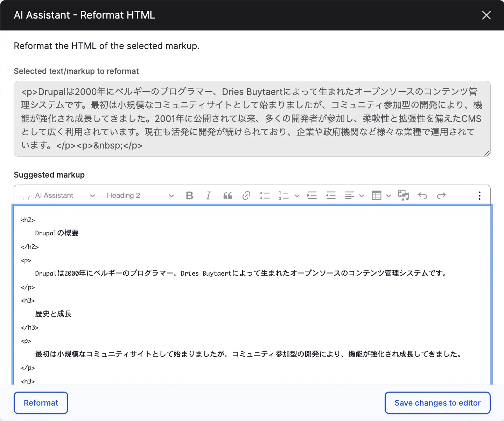504x421 pixels.
Task: Redo the last undone edit
Action: tap(441, 195)
